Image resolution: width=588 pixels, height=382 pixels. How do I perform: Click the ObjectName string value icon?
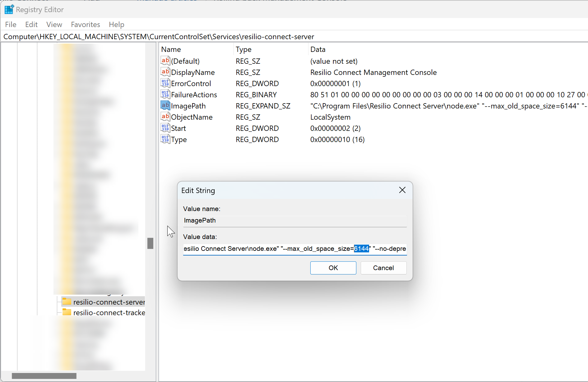165,117
